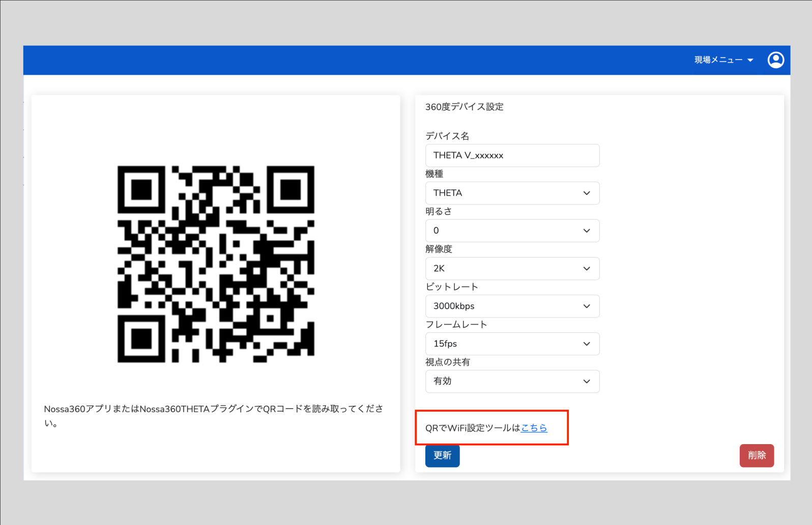Image resolution: width=812 pixels, height=525 pixels.
Task: Click the デバイス名 text field
Action: click(512, 156)
